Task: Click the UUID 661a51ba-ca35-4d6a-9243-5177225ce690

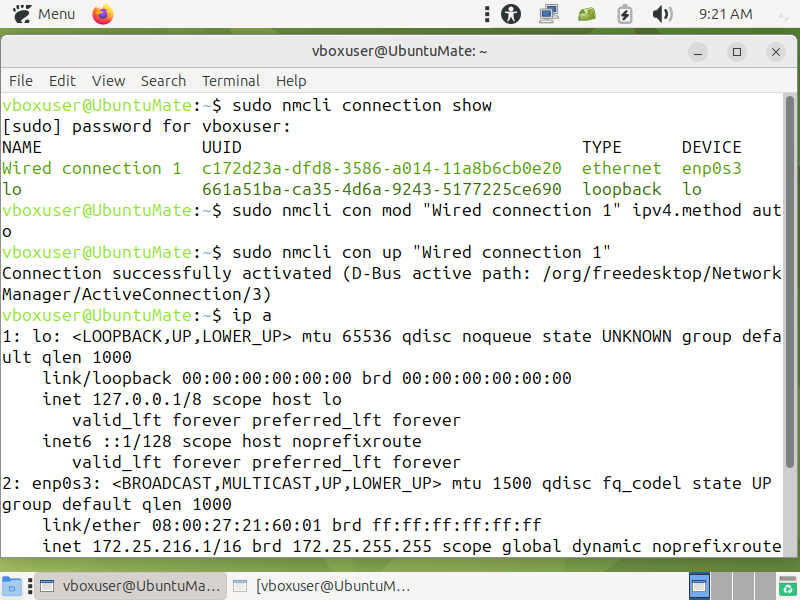Action: (x=382, y=189)
